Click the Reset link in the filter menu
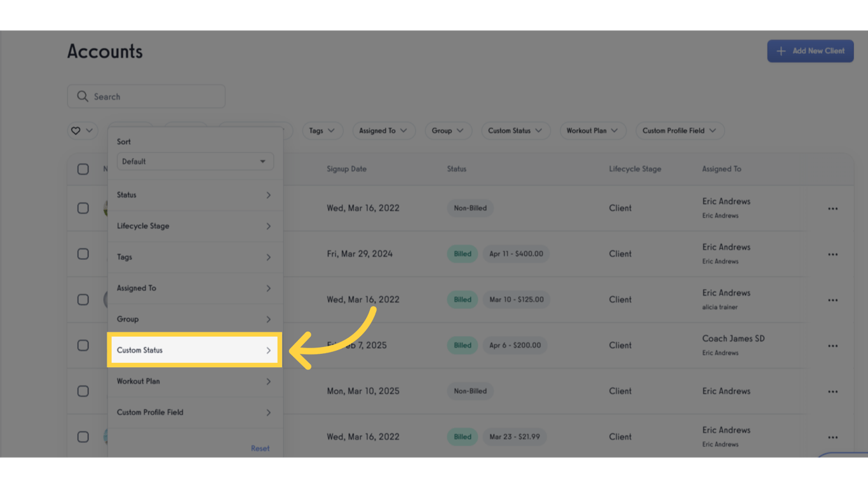Screen dimensions: 868x488 click(x=260, y=448)
